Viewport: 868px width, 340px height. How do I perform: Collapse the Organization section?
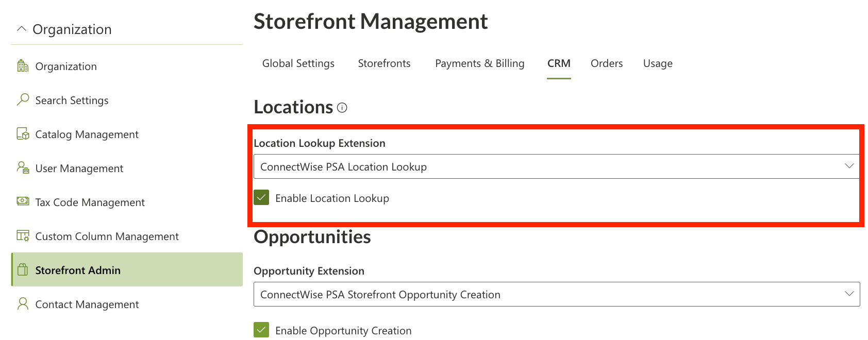21,28
